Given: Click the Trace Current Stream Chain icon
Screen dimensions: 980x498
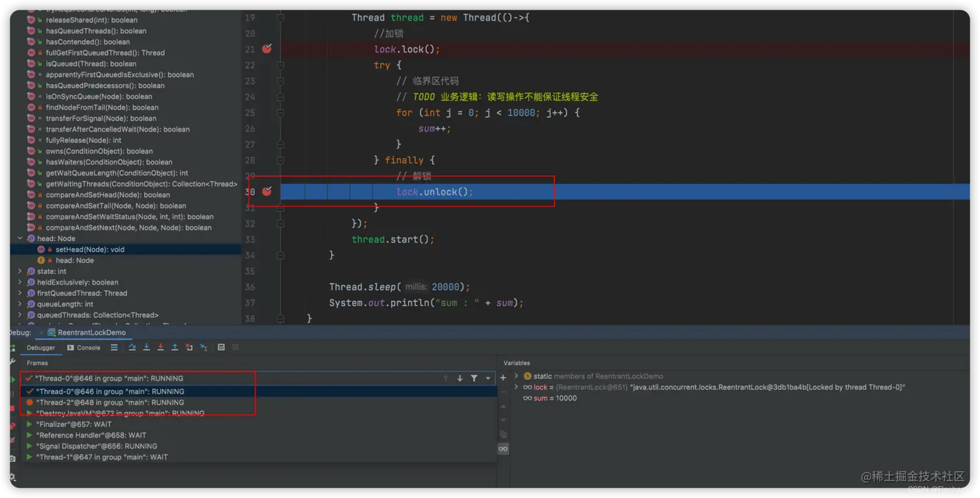Looking at the screenshot, I should (x=235, y=348).
